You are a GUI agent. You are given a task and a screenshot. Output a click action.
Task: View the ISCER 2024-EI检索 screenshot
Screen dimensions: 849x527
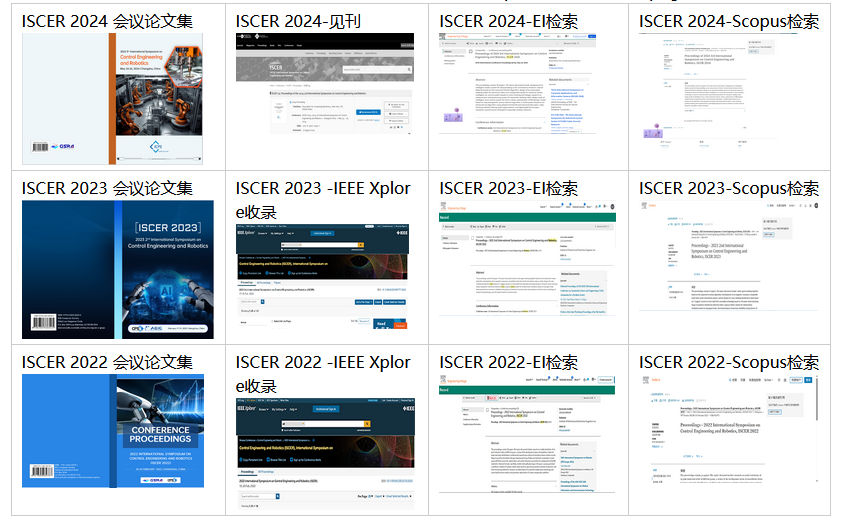(x=518, y=83)
